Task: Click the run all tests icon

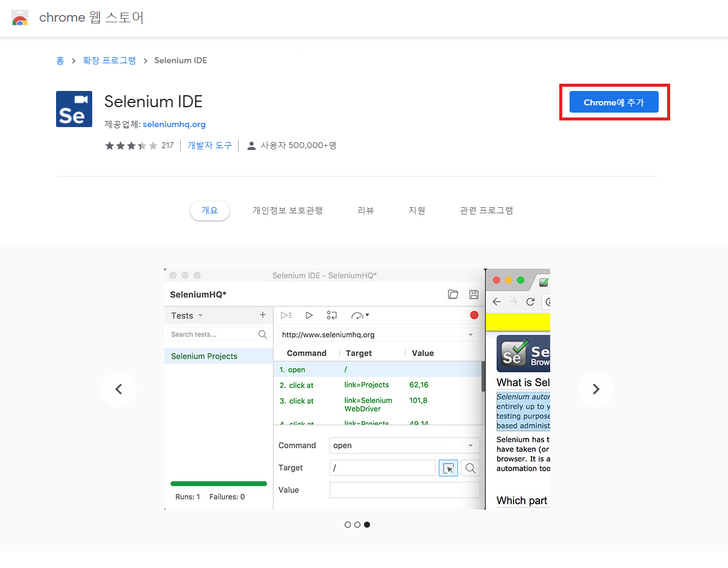Action: [286, 315]
